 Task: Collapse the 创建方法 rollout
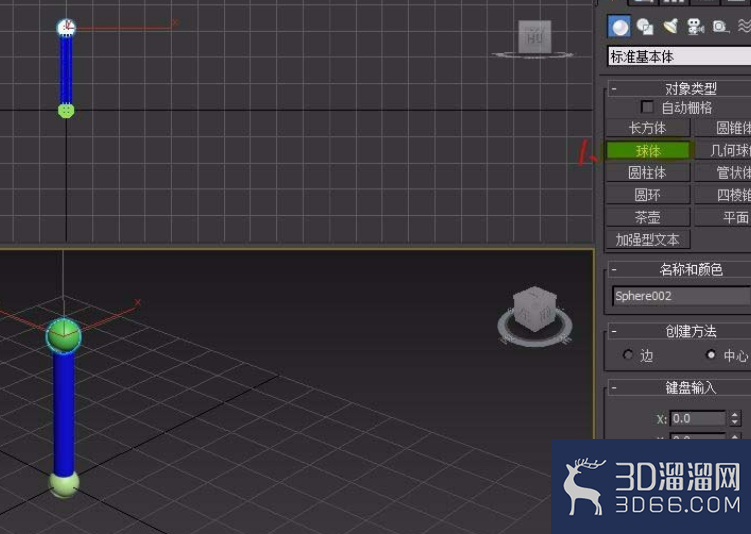(x=614, y=331)
